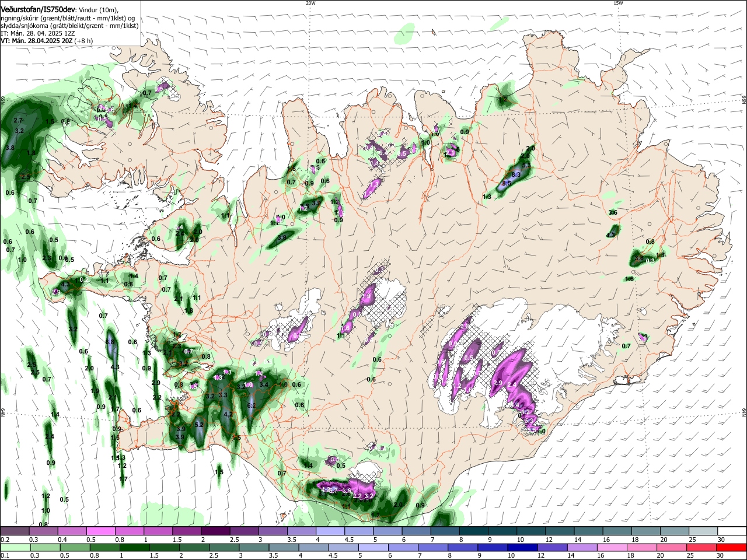Click the 3.6 precipitation value in the east
This screenshot has height=560, width=747.
click(613, 212)
